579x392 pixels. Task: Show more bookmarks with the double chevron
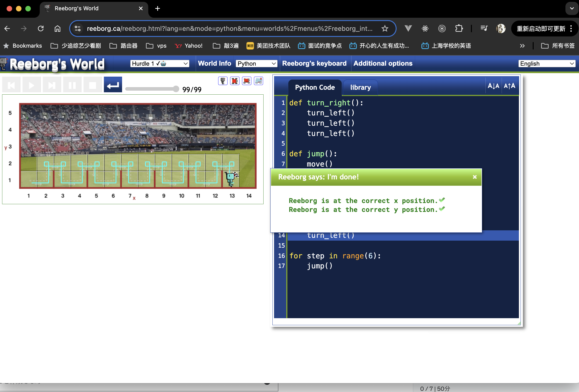pyautogui.click(x=522, y=46)
